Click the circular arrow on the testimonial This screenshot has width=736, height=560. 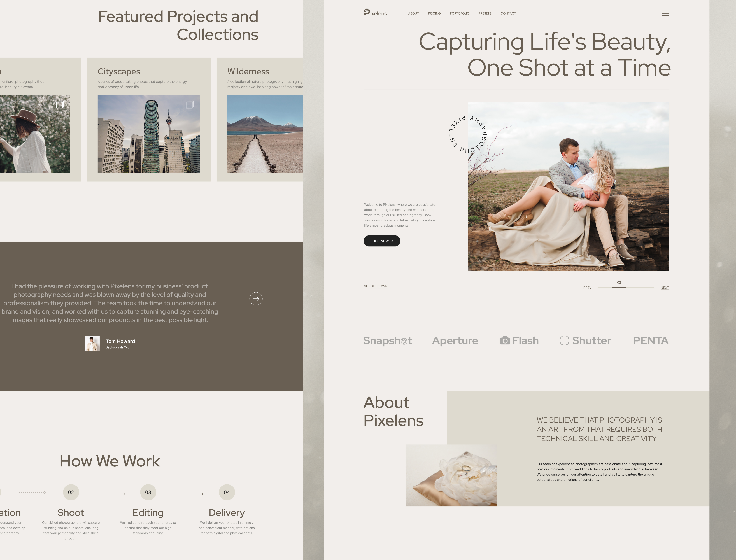(256, 299)
